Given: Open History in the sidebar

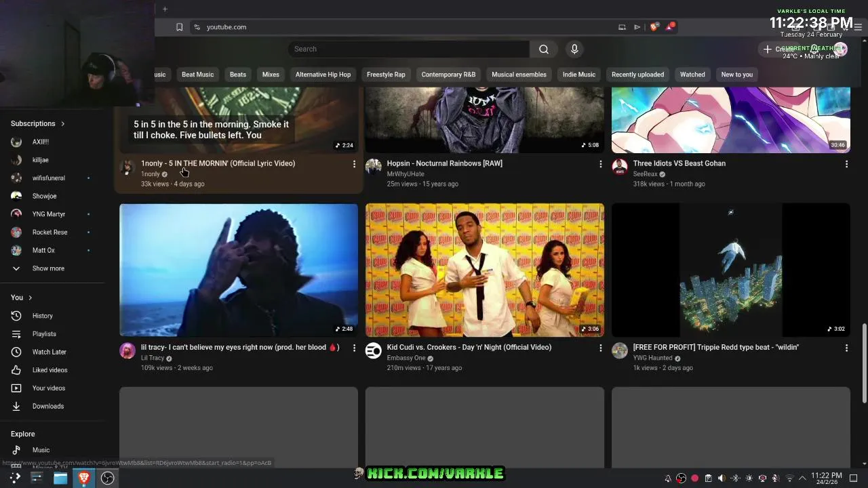Looking at the screenshot, I should pyautogui.click(x=52, y=316).
